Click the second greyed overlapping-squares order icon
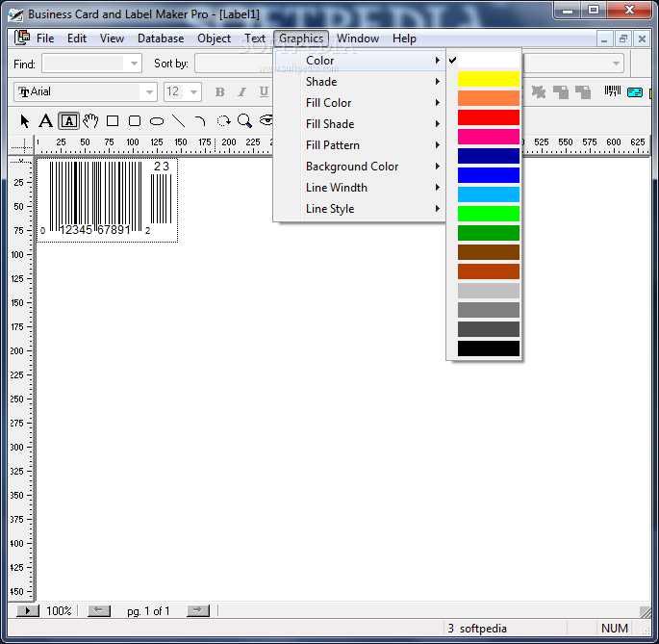 point(583,91)
